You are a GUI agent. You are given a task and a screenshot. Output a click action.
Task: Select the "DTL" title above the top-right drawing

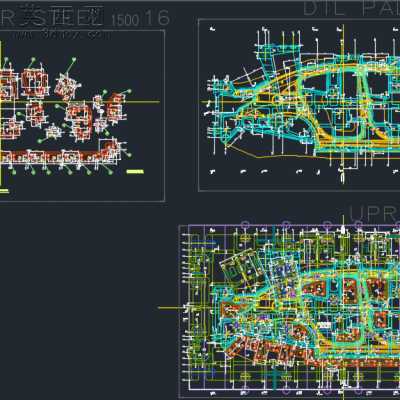coord(325,8)
